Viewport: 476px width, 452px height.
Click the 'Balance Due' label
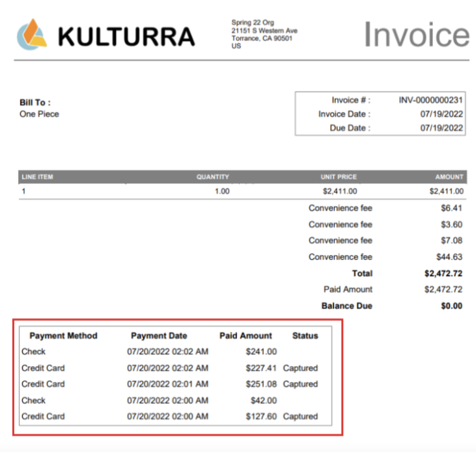point(347,306)
